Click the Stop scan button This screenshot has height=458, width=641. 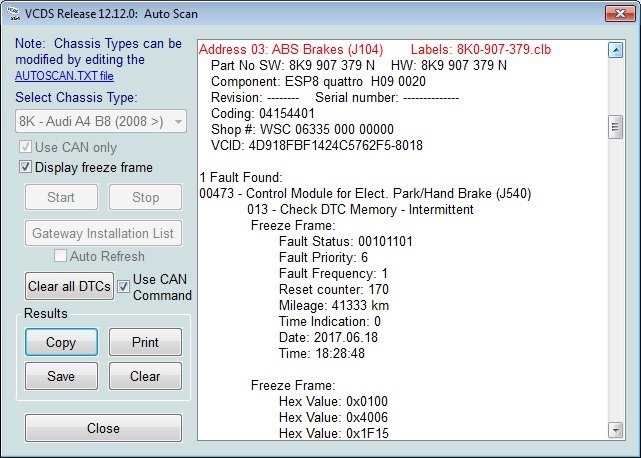pos(145,197)
